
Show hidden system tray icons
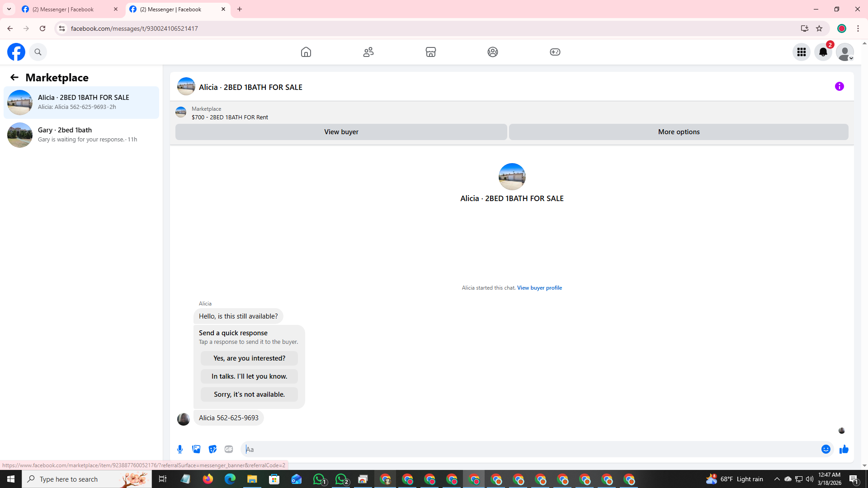click(777, 479)
